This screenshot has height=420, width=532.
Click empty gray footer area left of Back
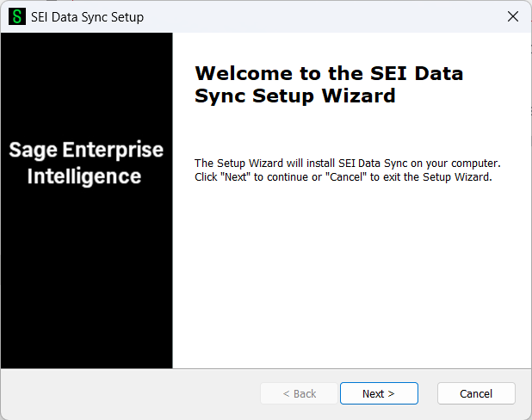129,393
